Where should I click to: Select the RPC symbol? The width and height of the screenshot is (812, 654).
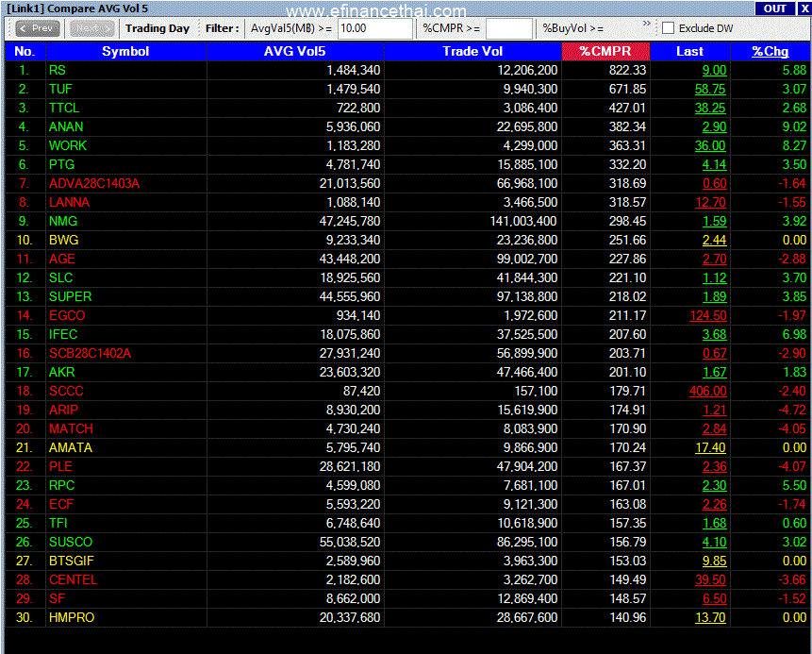61,486
